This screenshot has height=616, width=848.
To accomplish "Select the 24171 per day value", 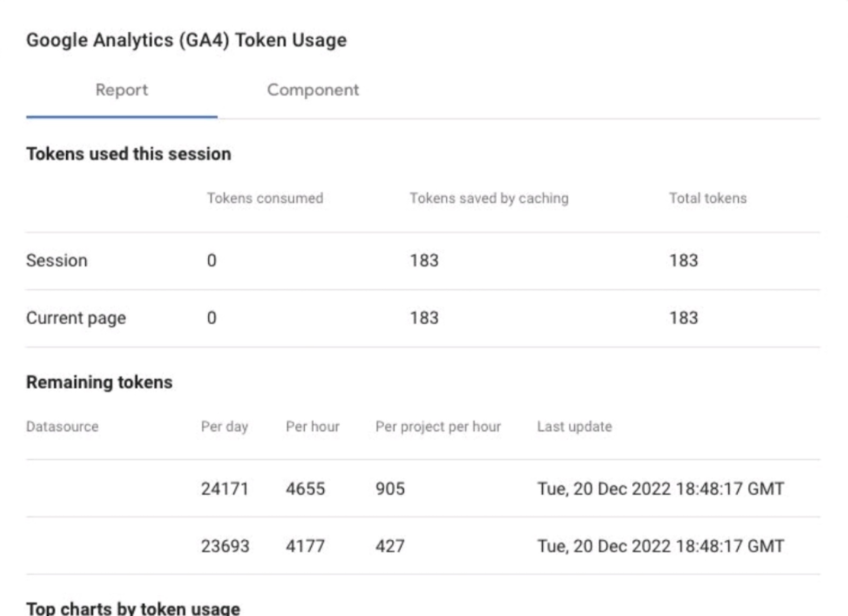I will tap(225, 488).
